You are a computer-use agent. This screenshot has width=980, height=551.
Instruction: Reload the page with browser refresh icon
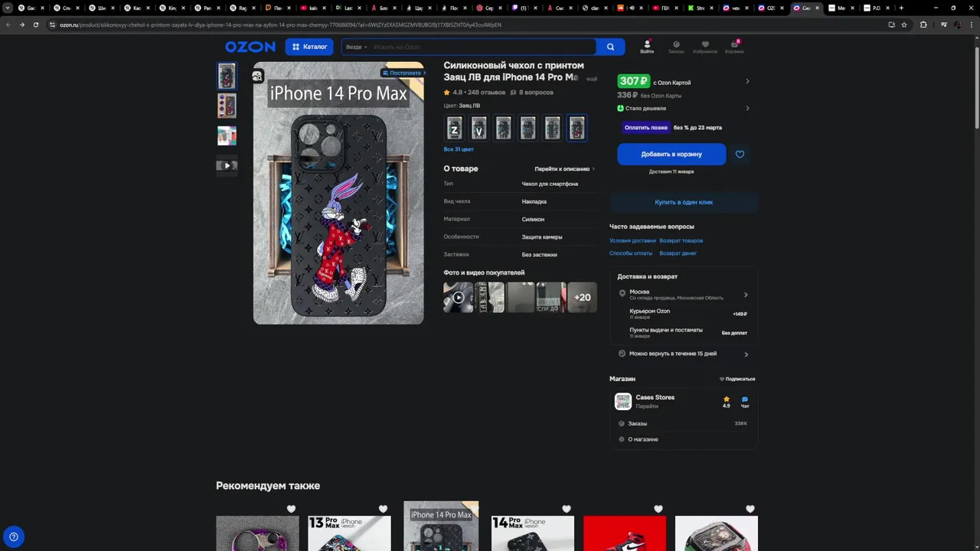point(35,24)
